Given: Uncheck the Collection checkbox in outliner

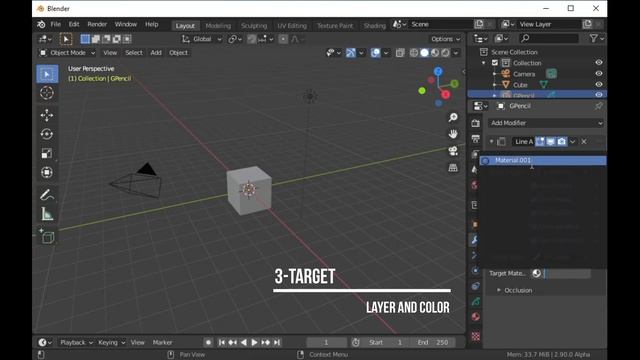Looking at the screenshot, I should tap(495, 63).
